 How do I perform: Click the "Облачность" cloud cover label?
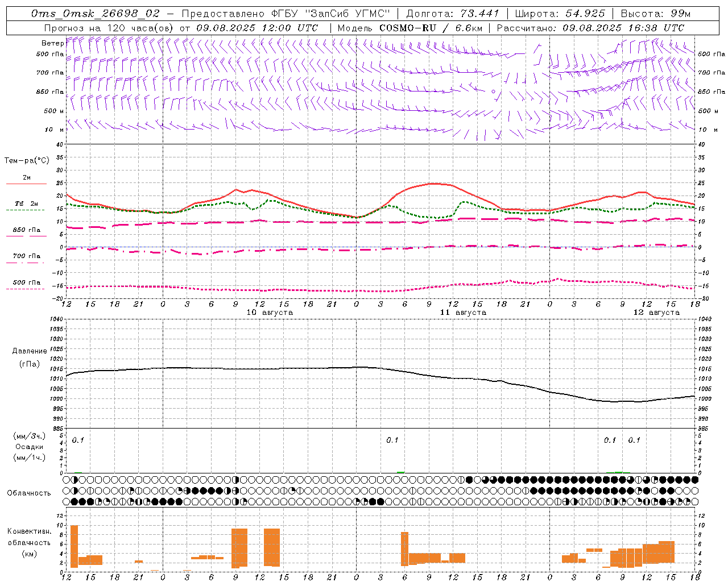pos(29,493)
